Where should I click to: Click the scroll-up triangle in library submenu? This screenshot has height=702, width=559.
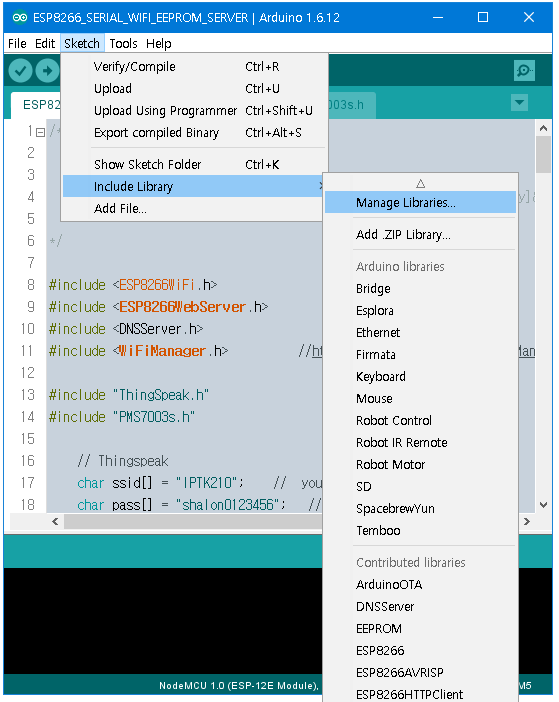tap(420, 184)
